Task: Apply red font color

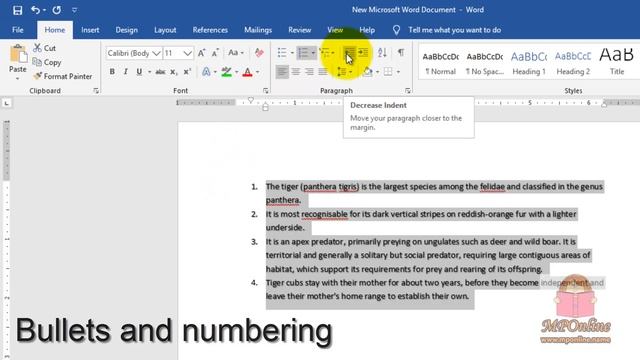Action: (247, 72)
